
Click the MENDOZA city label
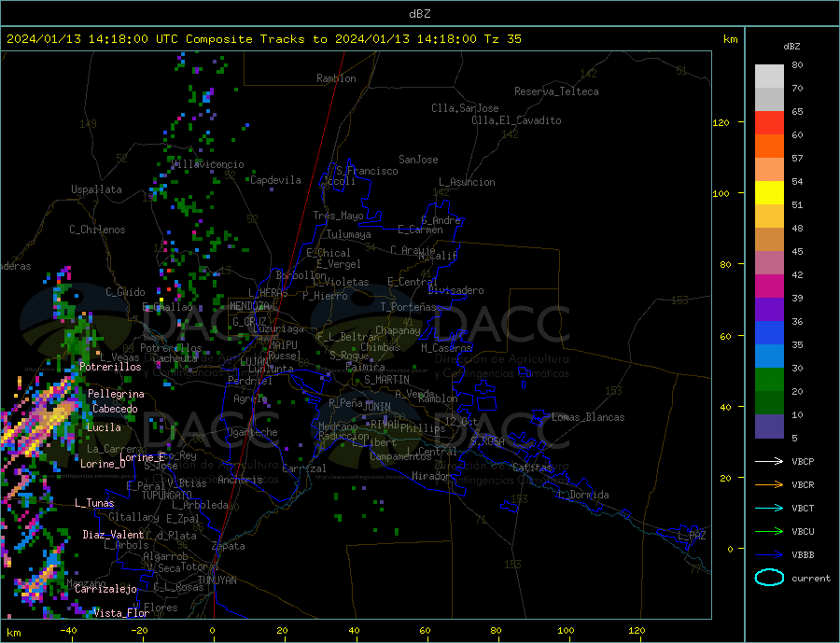(249, 306)
